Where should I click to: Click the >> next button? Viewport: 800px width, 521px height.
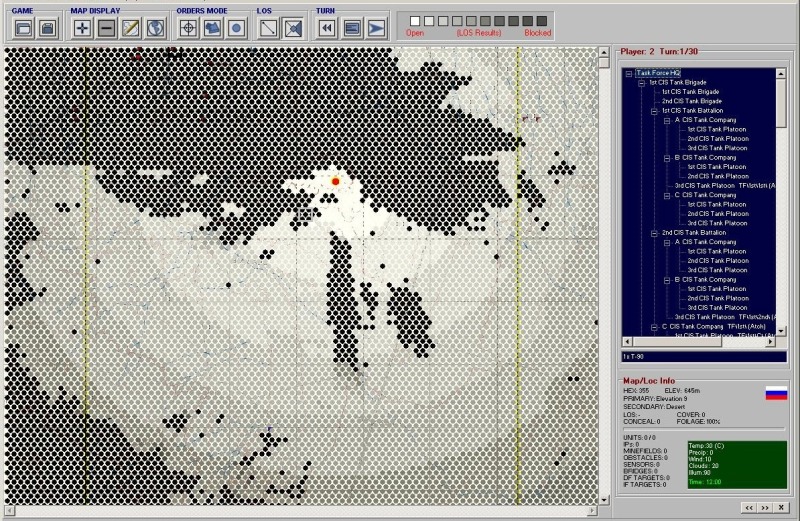tap(763, 507)
